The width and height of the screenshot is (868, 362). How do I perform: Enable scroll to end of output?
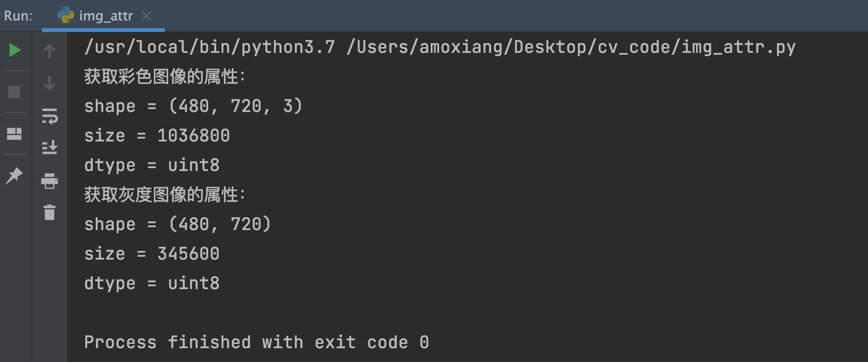tap(50, 148)
